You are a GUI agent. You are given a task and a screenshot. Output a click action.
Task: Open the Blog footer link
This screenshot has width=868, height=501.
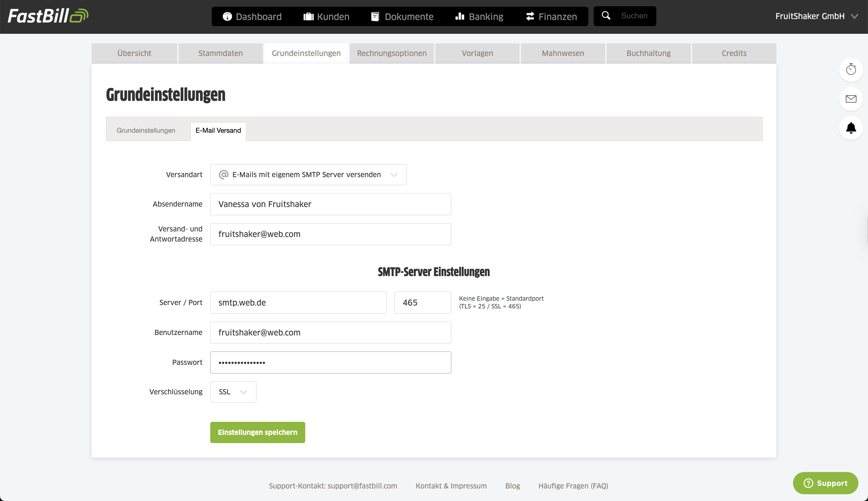coord(512,486)
